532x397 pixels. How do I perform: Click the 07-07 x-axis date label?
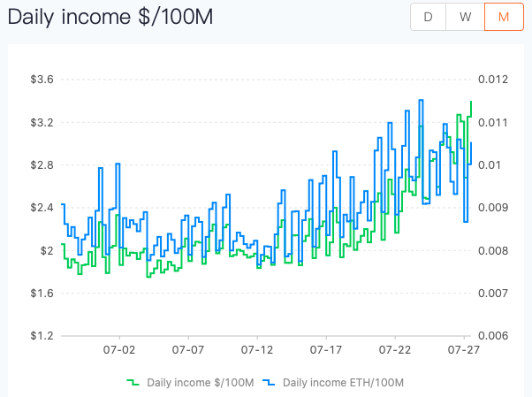(188, 351)
